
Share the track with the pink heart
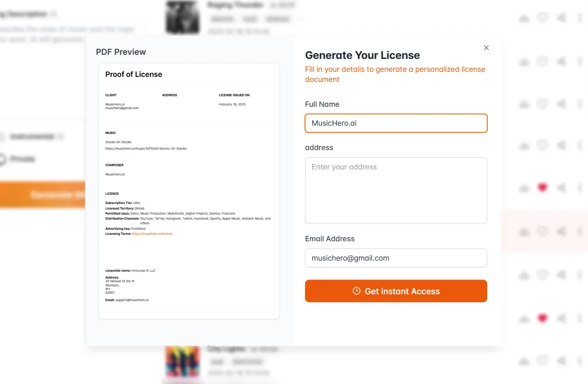pyautogui.click(x=561, y=188)
